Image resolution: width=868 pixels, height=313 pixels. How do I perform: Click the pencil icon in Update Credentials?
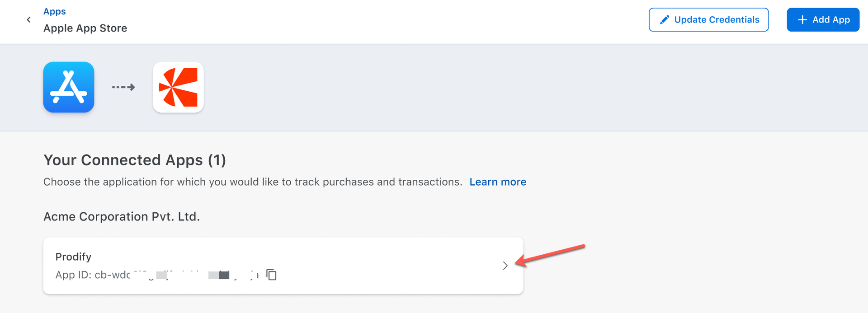pyautogui.click(x=664, y=19)
